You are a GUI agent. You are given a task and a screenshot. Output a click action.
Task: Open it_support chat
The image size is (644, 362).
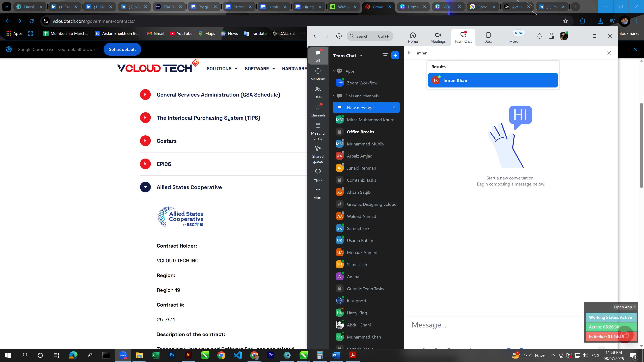pyautogui.click(x=366, y=301)
